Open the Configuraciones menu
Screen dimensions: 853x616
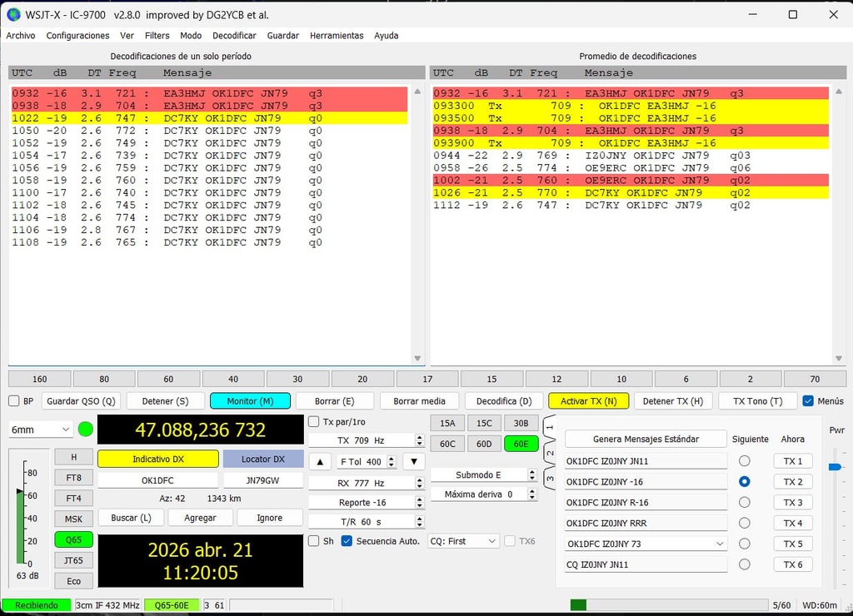[77, 35]
